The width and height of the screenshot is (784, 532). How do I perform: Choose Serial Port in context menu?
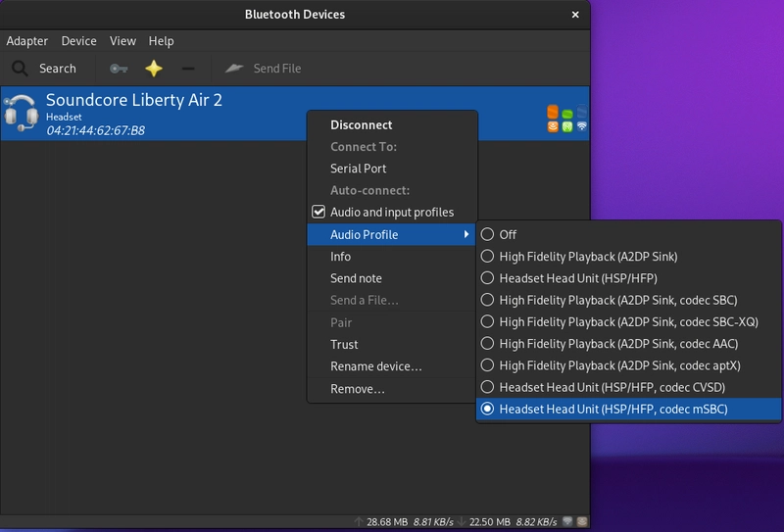392,169
